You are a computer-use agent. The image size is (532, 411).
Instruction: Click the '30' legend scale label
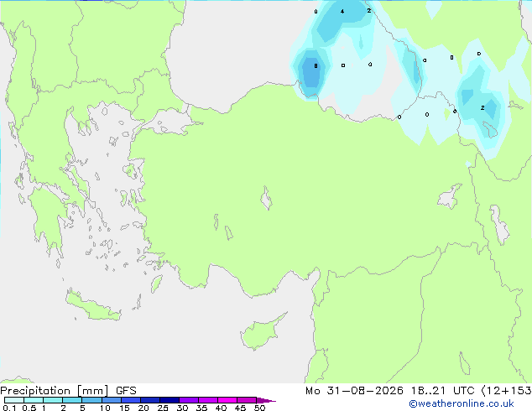[x=182, y=408]
